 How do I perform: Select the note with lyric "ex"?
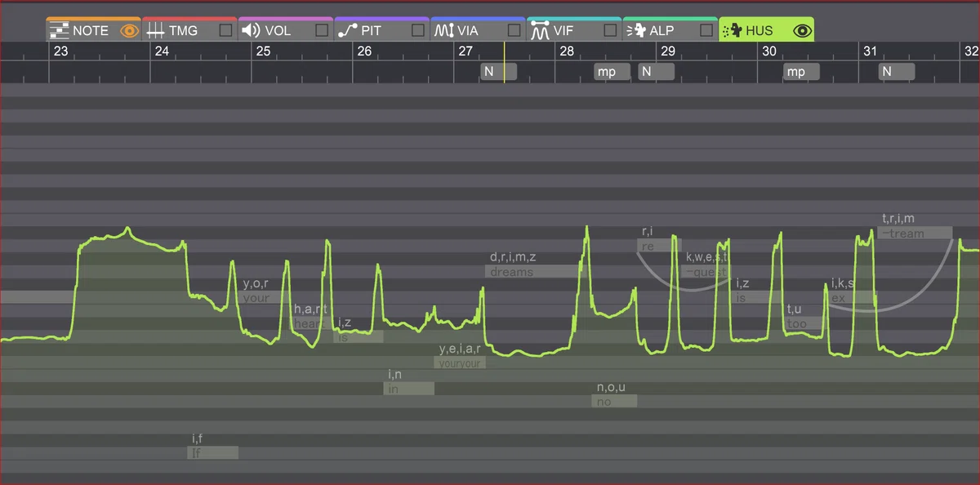point(853,298)
